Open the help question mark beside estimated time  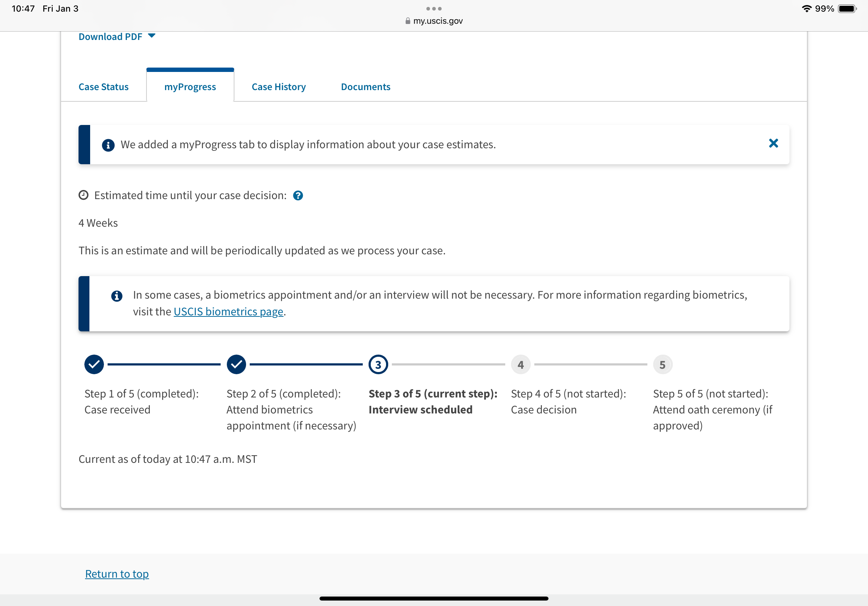click(298, 195)
